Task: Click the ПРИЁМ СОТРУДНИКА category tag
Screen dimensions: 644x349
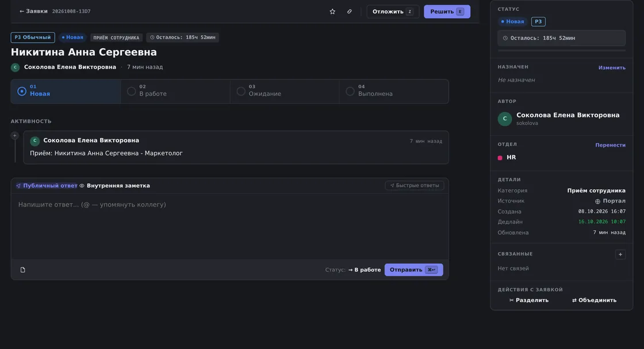Action: [x=116, y=38]
